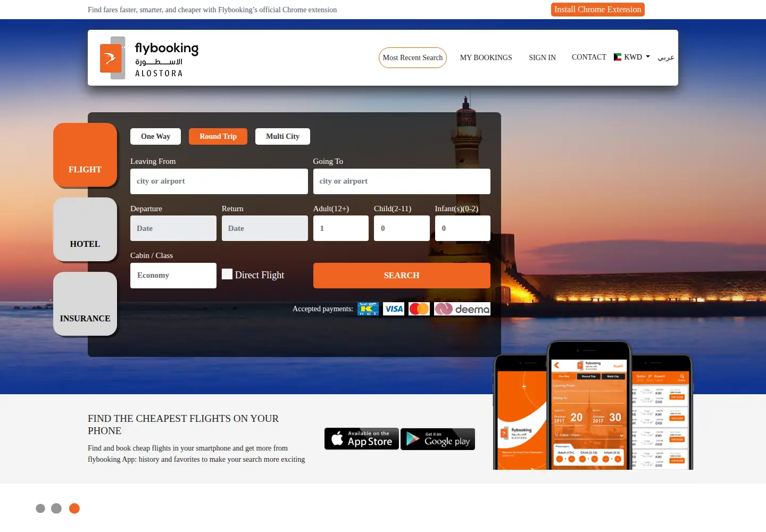Click the deema payment logo
The image size is (766, 532).
pyautogui.click(x=462, y=309)
